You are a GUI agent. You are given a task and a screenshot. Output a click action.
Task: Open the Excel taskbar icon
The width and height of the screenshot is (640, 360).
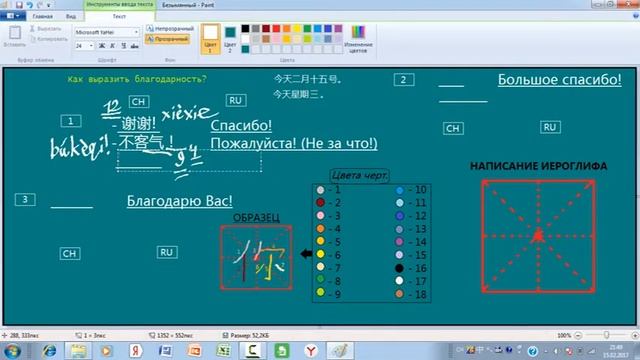(223, 351)
